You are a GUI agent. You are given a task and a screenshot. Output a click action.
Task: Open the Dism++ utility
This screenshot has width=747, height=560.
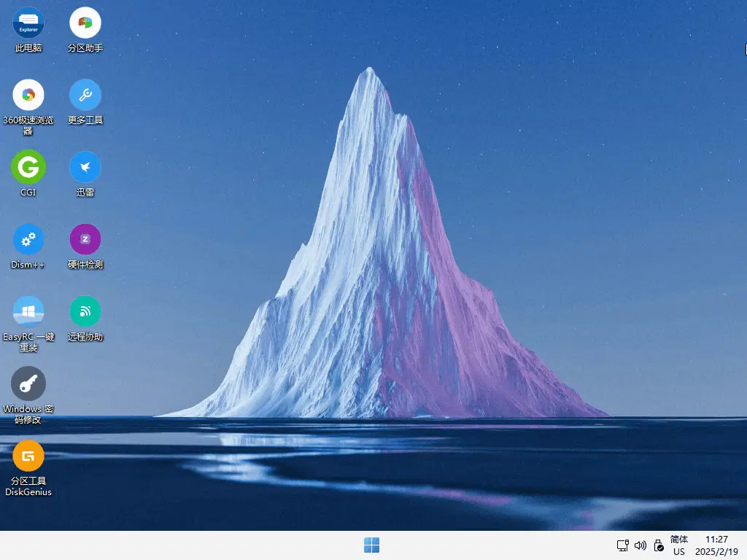pos(28,239)
